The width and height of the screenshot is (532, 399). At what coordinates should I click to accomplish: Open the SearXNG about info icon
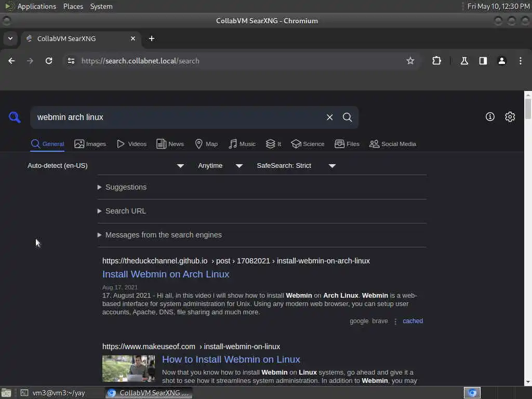tap(490, 117)
